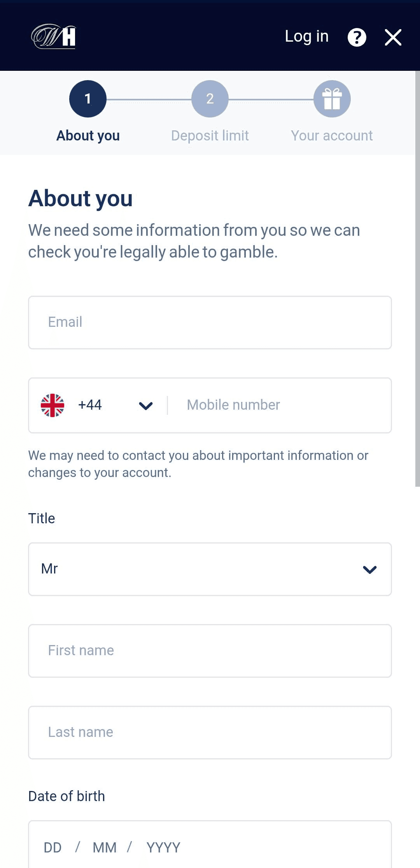Expand the country code dropdown next to +44

145,405
